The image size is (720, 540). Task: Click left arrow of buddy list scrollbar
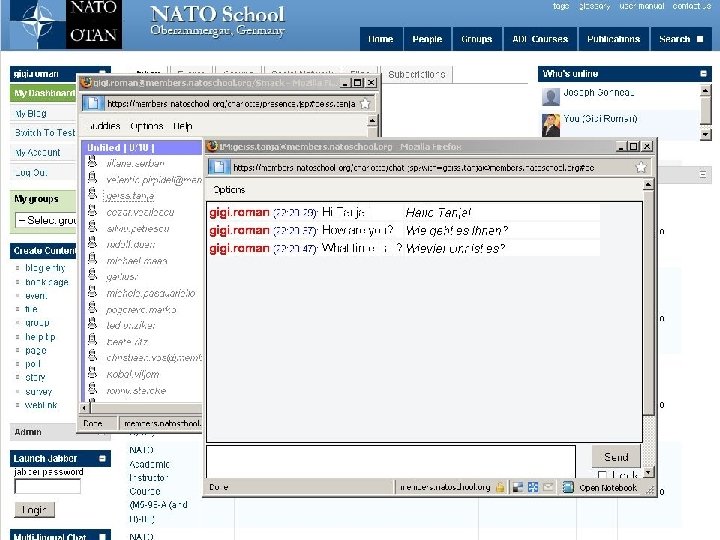click(x=84, y=408)
